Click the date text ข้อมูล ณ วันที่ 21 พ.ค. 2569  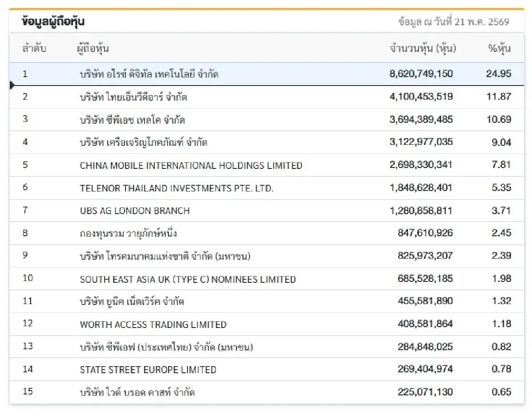(x=454, y=22)
